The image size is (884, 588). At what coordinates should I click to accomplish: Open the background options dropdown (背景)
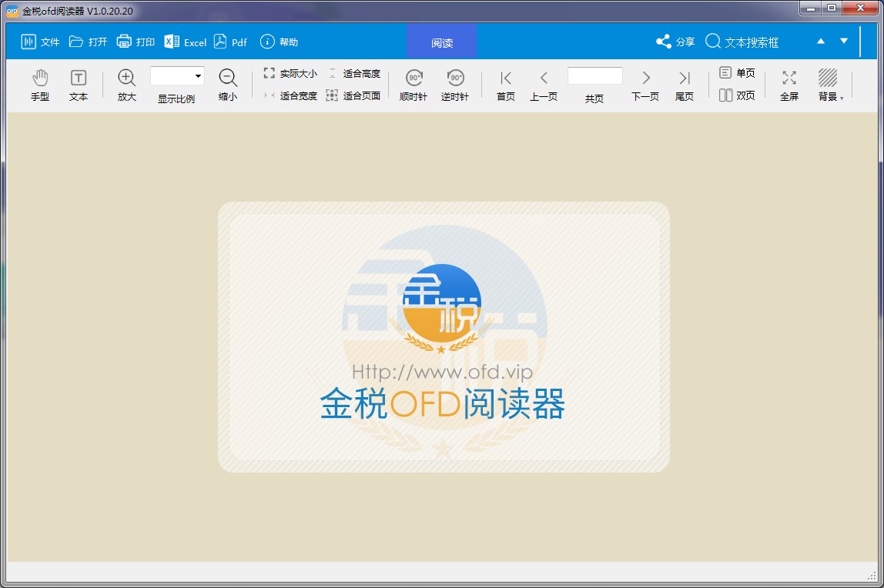(828, 84)
